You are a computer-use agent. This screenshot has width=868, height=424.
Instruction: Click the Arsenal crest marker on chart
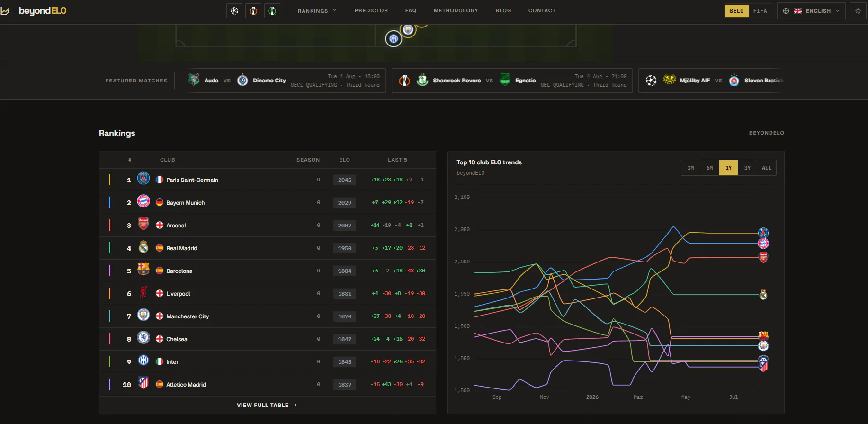763,257
